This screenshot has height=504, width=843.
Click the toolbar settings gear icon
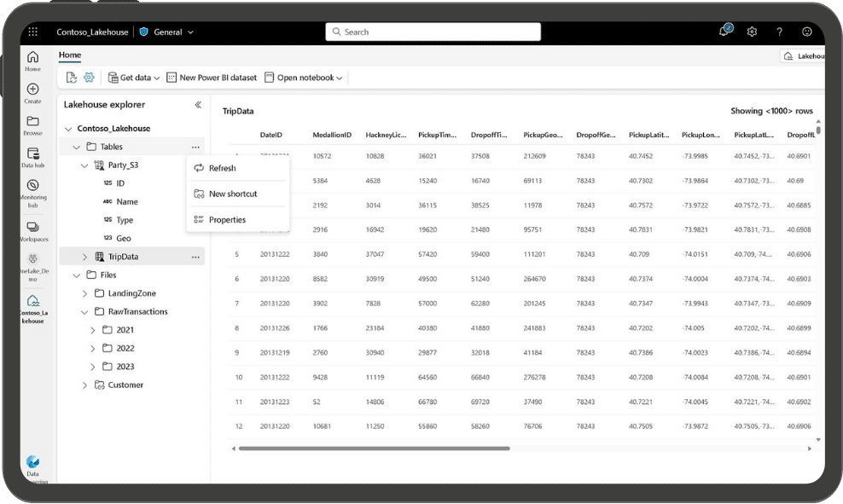[89, 78]
